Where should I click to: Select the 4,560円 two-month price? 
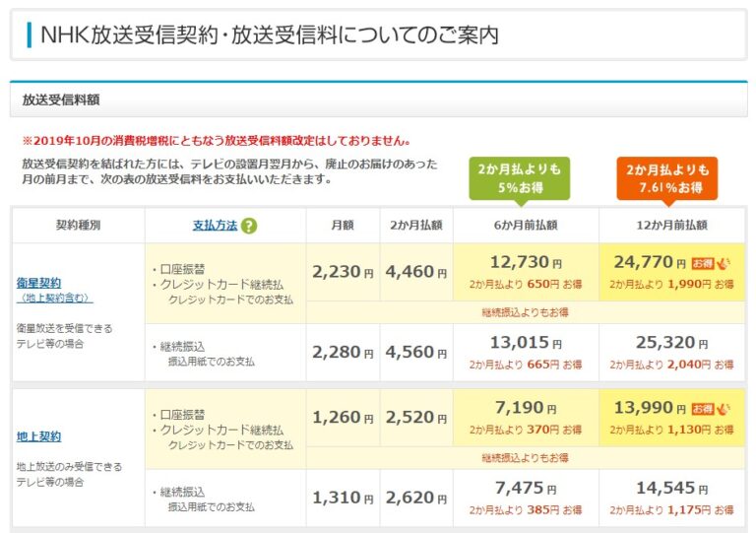416,353
